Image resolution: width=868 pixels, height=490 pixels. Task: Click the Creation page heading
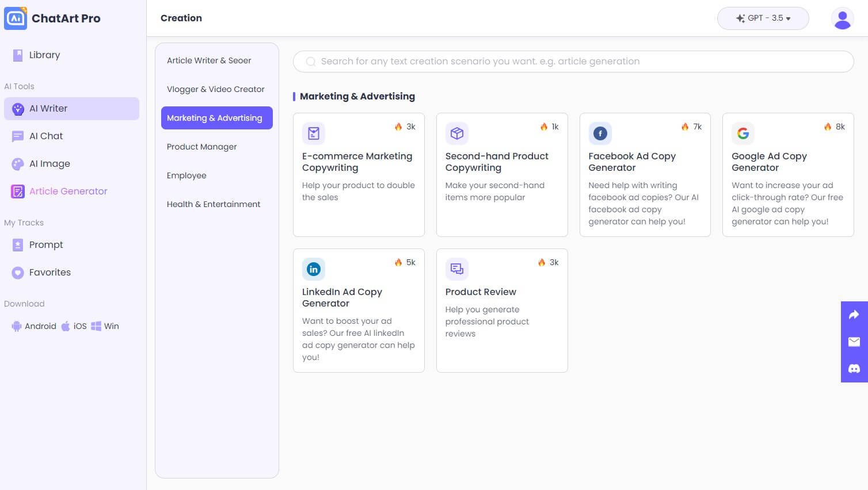pyautogui.click(x=181, y=18)
